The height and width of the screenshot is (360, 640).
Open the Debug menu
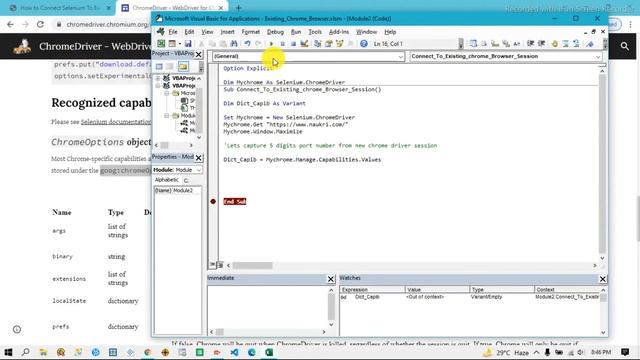point(275,32)
